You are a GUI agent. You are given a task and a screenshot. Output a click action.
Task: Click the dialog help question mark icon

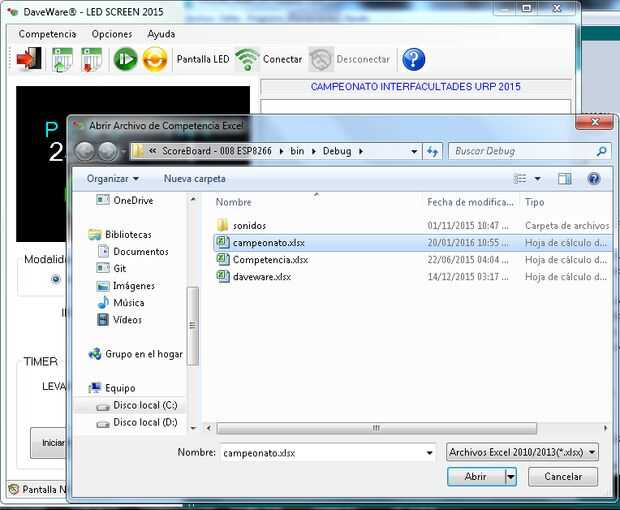click(x=594, y=179)
